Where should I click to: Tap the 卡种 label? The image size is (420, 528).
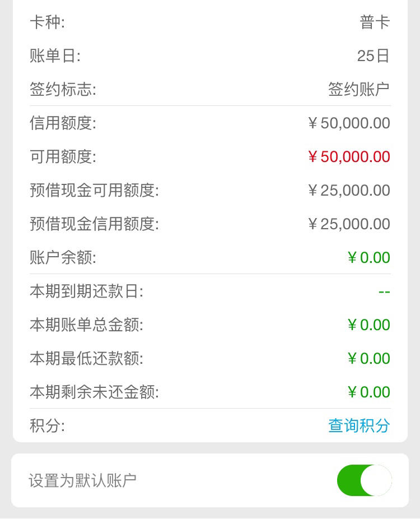coord(47,22)
